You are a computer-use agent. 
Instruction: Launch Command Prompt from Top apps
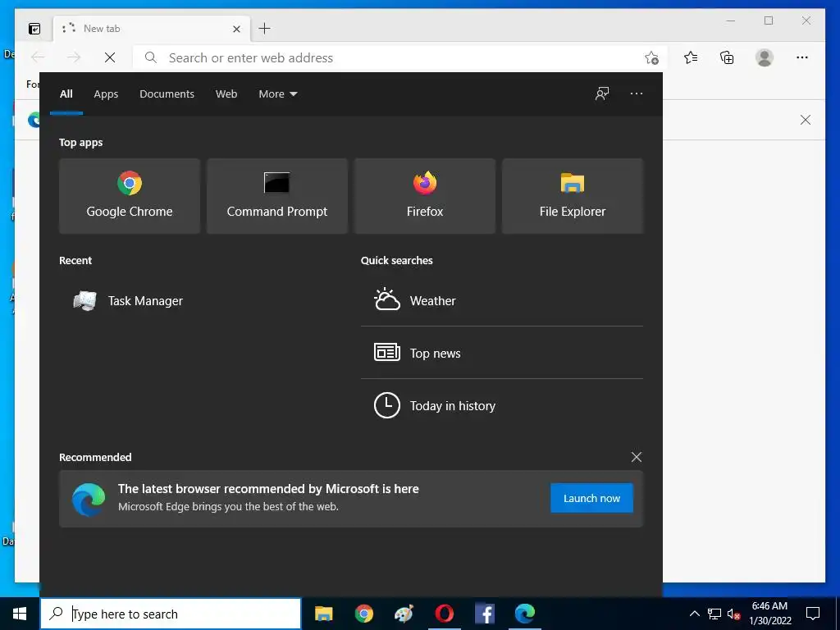(x=277, y=195)
